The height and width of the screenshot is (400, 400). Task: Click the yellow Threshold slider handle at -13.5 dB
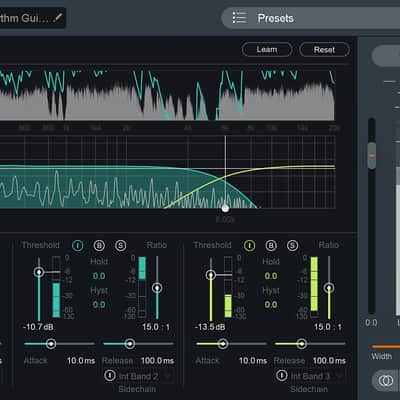[211, 275]
